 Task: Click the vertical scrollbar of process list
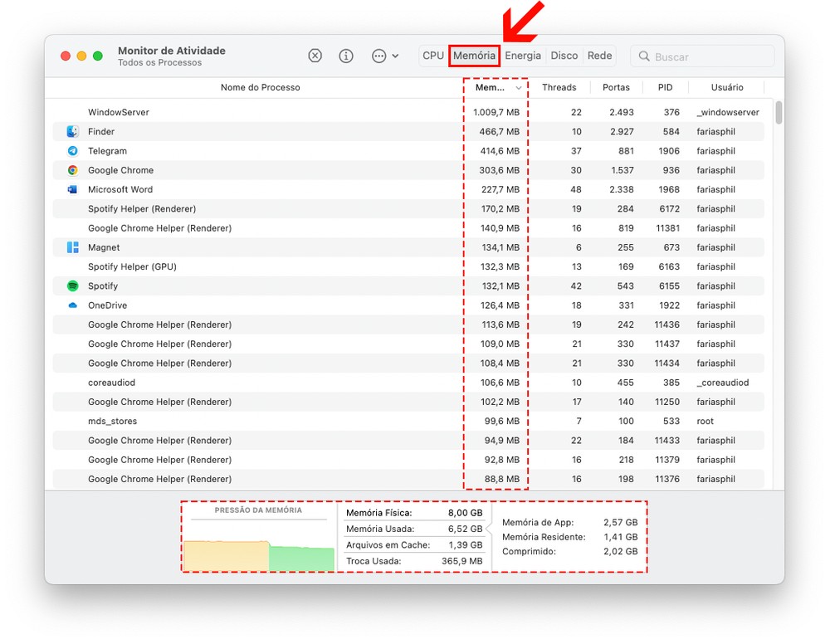point(779,112)
